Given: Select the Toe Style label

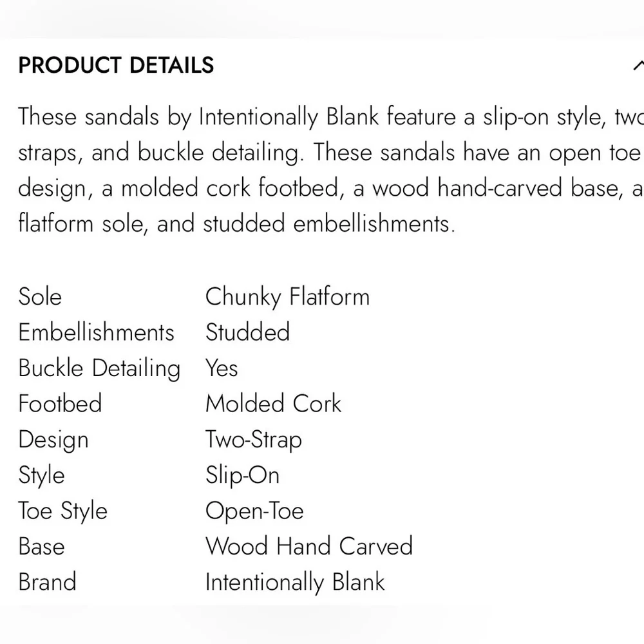Looking at the screenshot, I should click(63, 511).
